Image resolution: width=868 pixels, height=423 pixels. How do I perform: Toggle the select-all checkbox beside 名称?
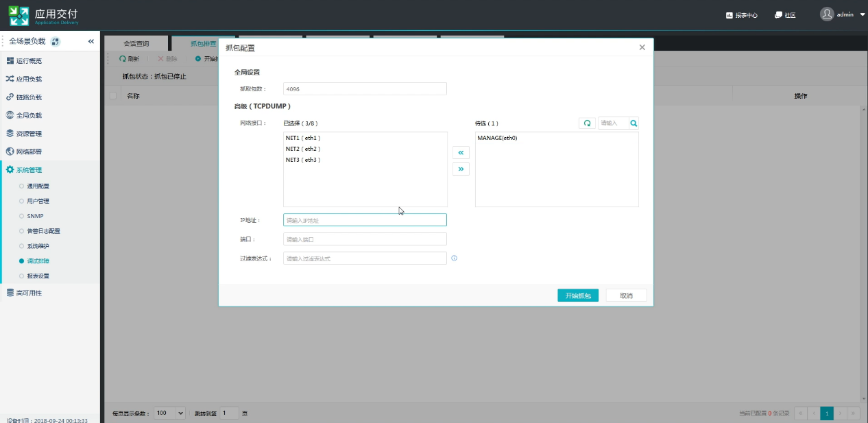click(113, 96)
